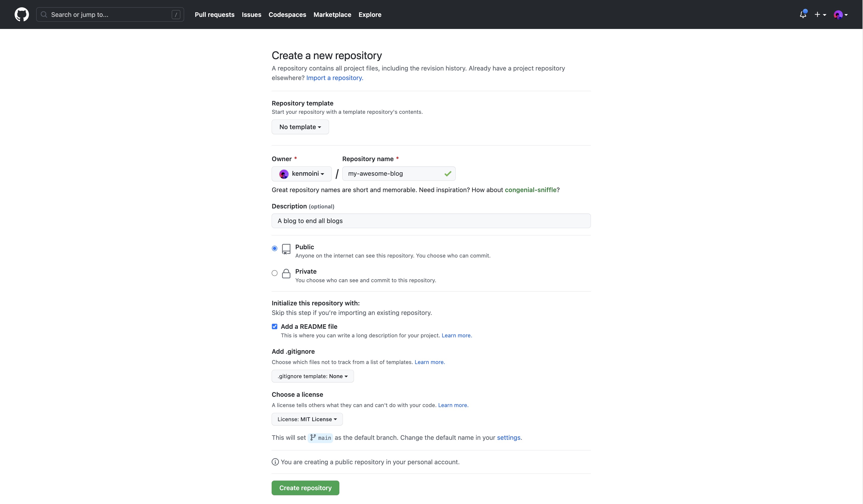The width and height of the screenshot is (863, 504).
Task: Expand the kenmoini owner dropdown
Action: (301, 174)
